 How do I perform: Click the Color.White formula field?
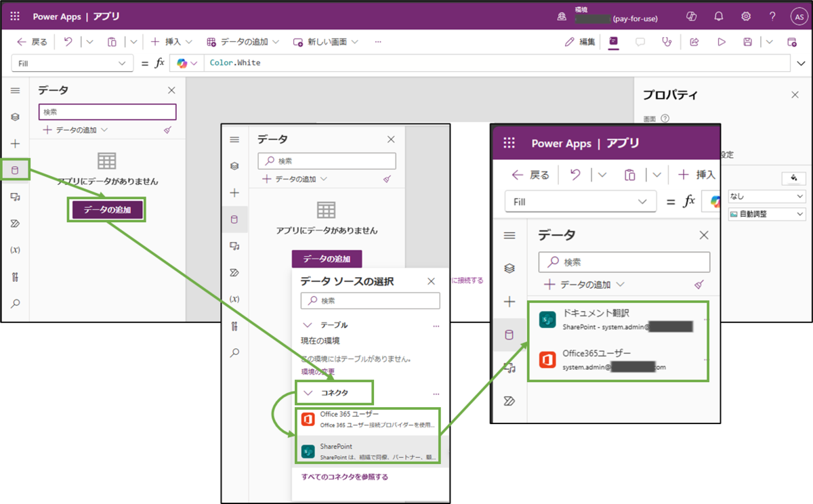[x=496, y=63]
